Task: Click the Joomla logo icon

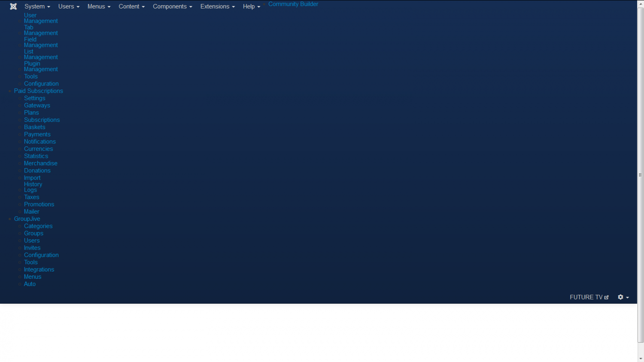Action: (x=13, y=6)
